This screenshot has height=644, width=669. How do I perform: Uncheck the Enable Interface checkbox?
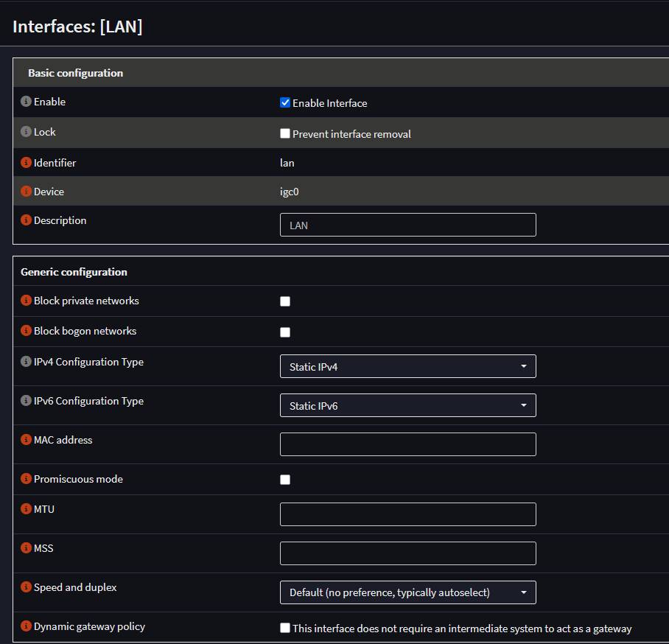click(285, 103)
